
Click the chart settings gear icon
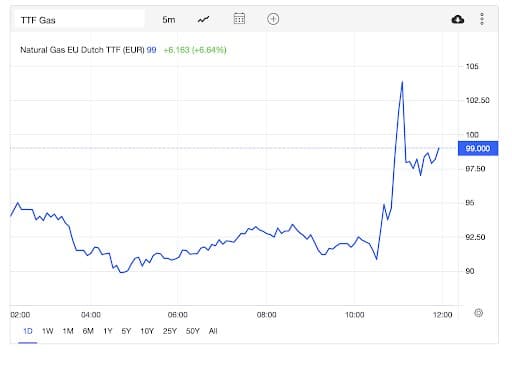pyautogui.click(x=478, y=313)
